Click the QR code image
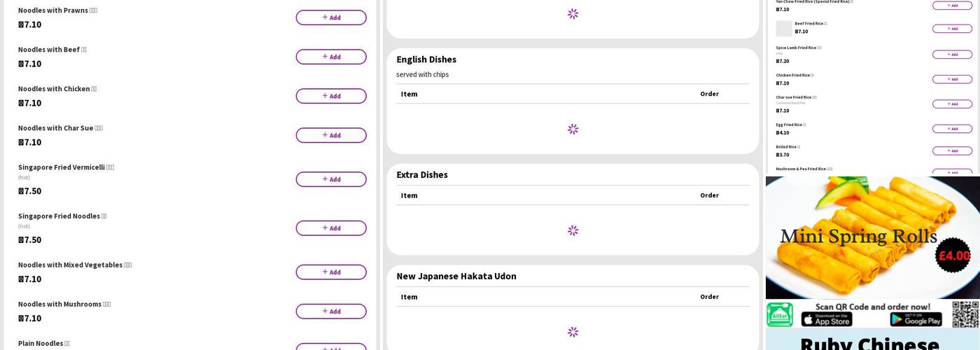 pos(965,314)
